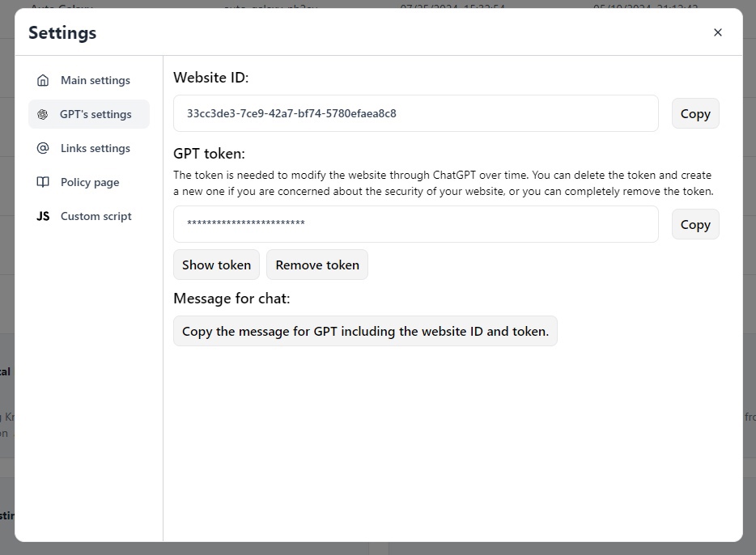Click the book icon for Policy page
The height and width of the screenshot is (555, 756).
pos(43,182)
